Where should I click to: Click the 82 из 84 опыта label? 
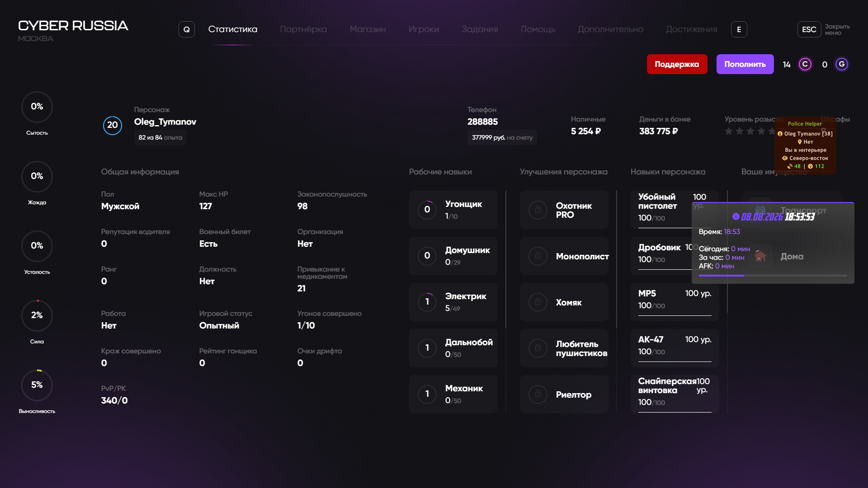coord(160,137)
